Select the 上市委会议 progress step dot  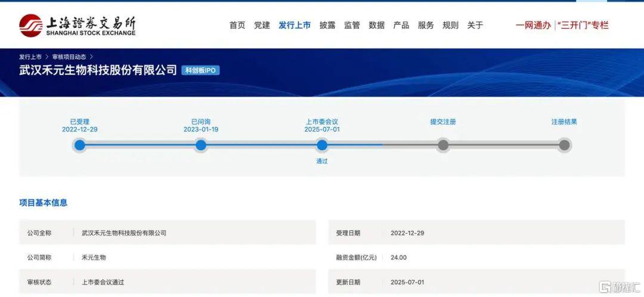[322, 145]
